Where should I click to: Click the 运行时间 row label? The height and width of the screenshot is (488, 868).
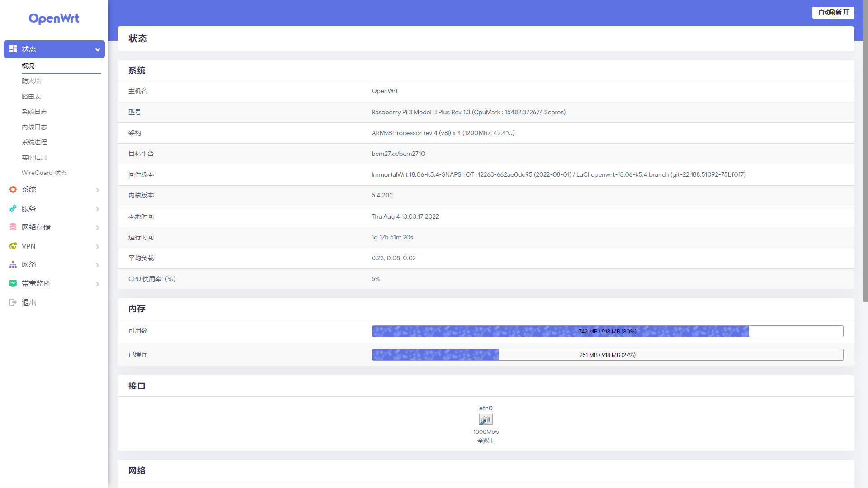point(141,237)
